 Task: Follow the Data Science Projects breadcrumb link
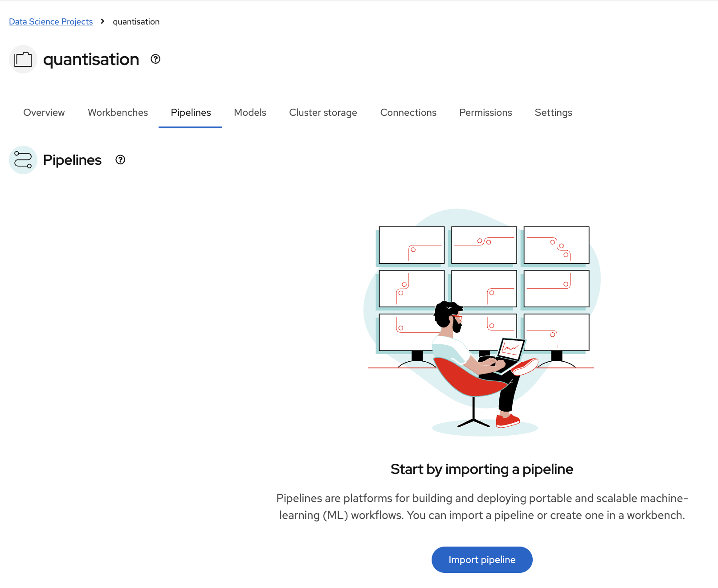click(x=51, y=22)
